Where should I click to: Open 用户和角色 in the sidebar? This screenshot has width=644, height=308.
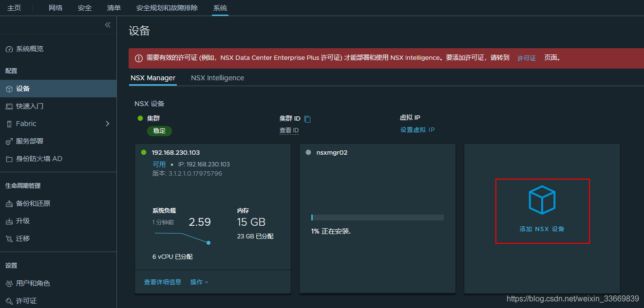click(33, 284)
